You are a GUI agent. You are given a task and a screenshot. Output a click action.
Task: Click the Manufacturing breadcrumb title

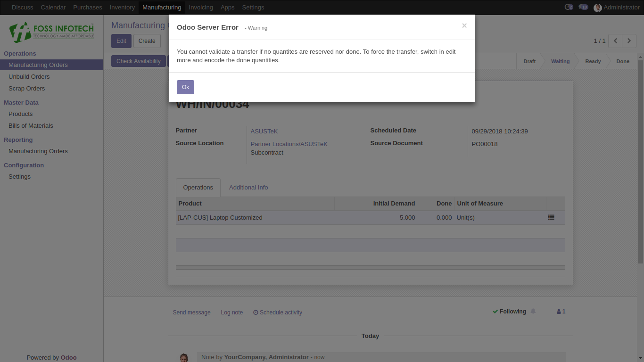click(x=140, y=25)
